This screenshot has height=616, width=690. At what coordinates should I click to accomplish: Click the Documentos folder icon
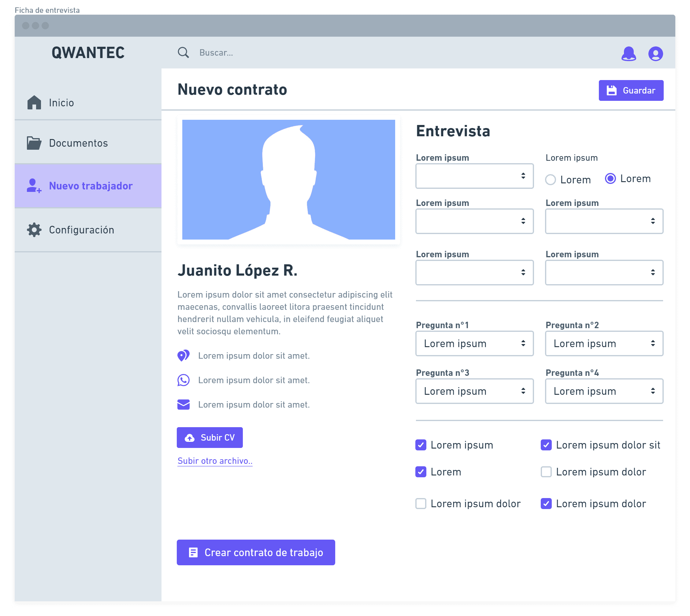tap(34, 143)
